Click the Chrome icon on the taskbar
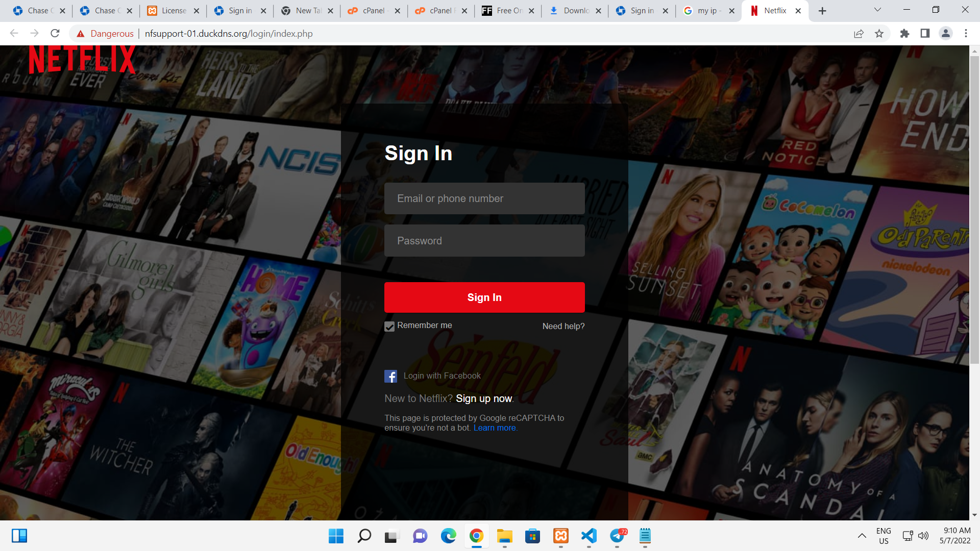Screen dimensions: 980x551 [x=476, y=536]
